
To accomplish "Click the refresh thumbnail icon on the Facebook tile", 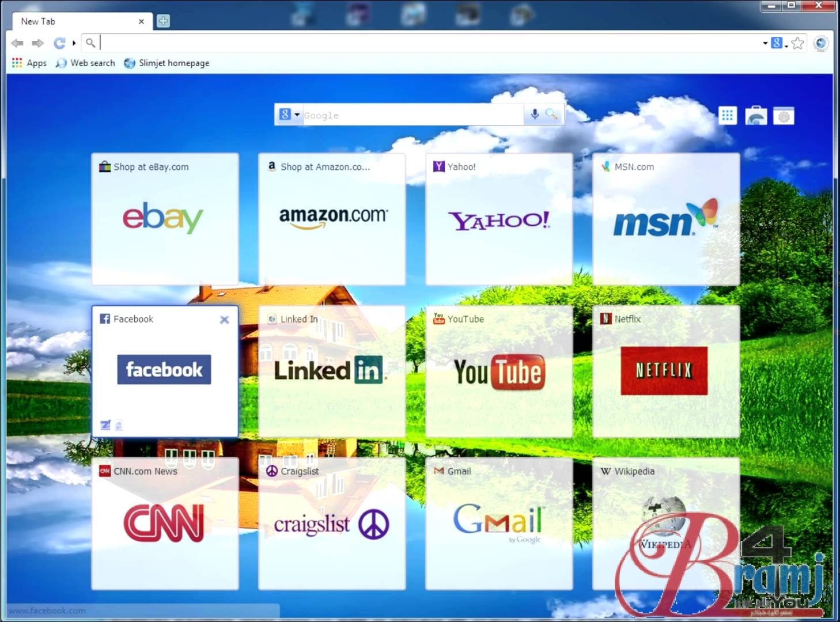I will [x=119, y=426].
